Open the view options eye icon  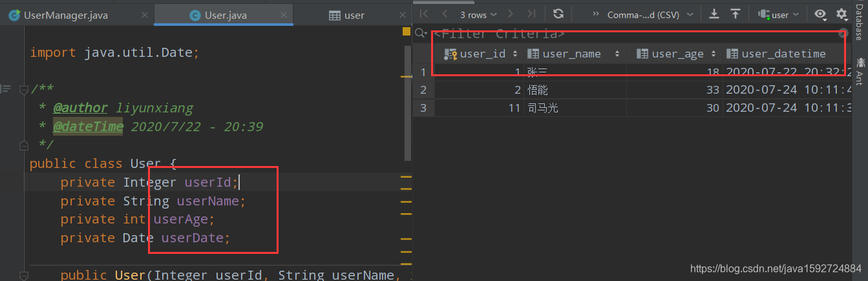[820, 14]
